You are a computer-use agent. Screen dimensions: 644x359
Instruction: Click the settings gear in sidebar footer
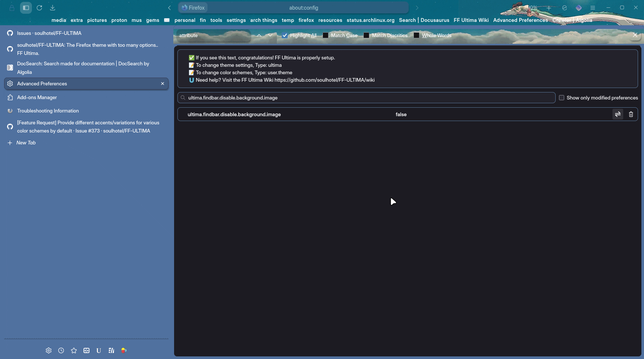point(49,350)
